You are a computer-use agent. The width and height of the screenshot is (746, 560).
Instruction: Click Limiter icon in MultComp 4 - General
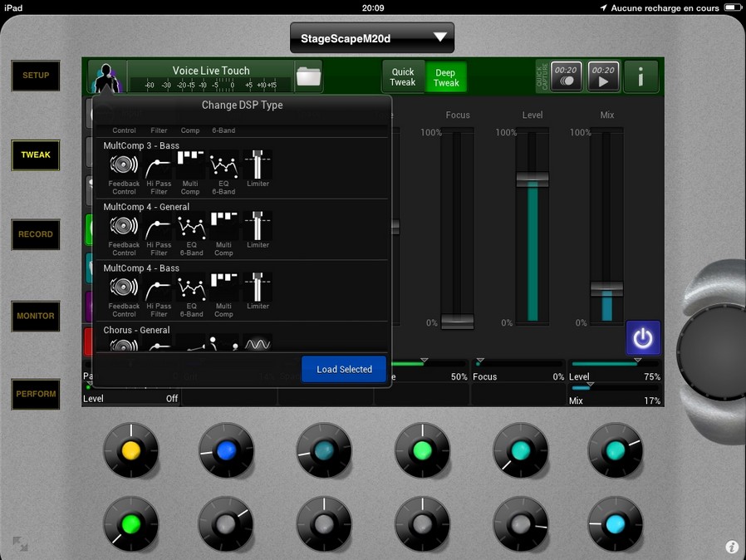pyautogui.click(x=258, y=226)
